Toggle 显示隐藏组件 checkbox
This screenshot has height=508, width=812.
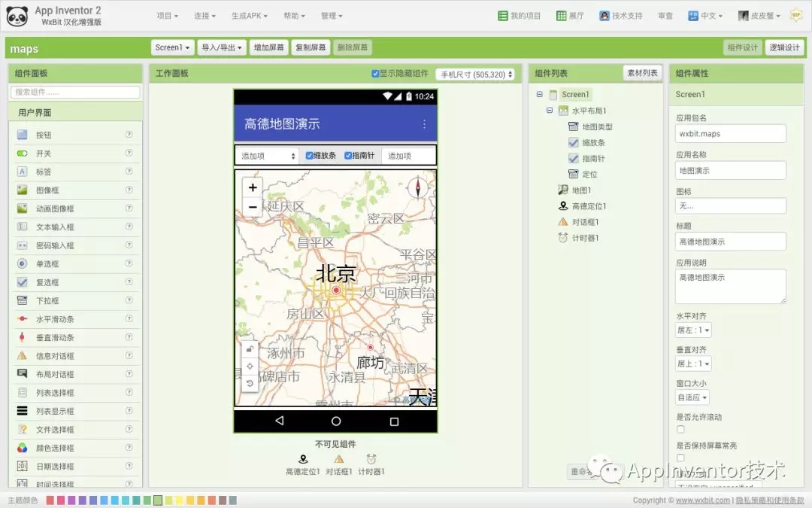tap(375, 74)
